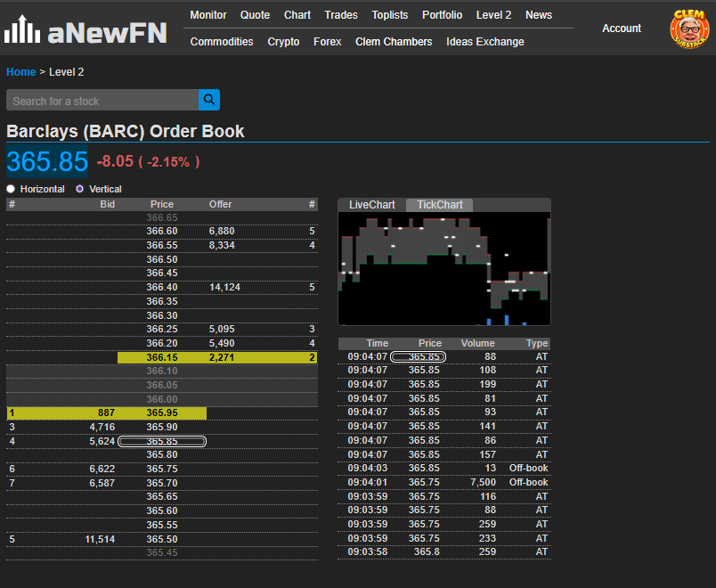This screenshot has height=588, width=716.
Task: Click the 199 volume trade entry
Action: [x=487, y=384]
